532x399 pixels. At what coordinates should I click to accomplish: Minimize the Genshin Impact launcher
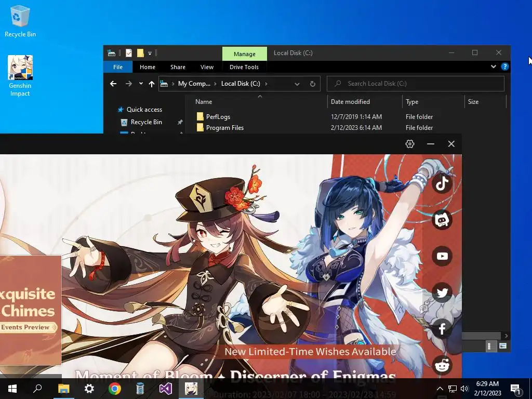pos(431,144)
